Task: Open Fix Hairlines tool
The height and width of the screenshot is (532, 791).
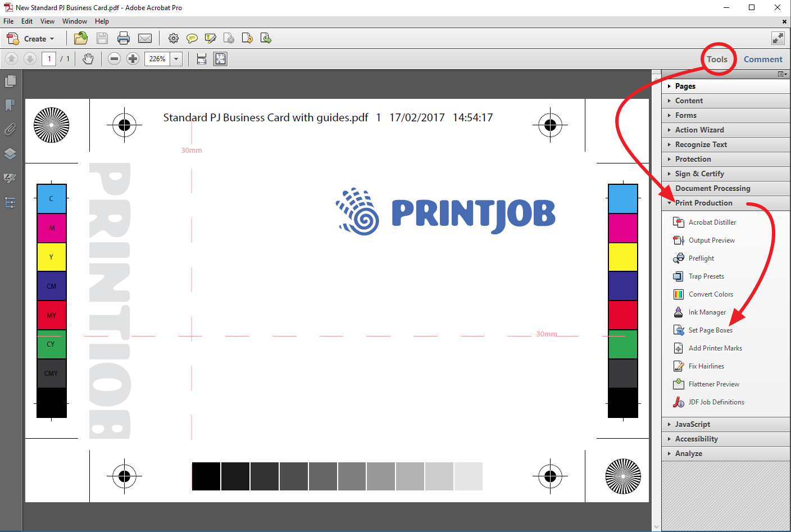Action: pos(699,366)
